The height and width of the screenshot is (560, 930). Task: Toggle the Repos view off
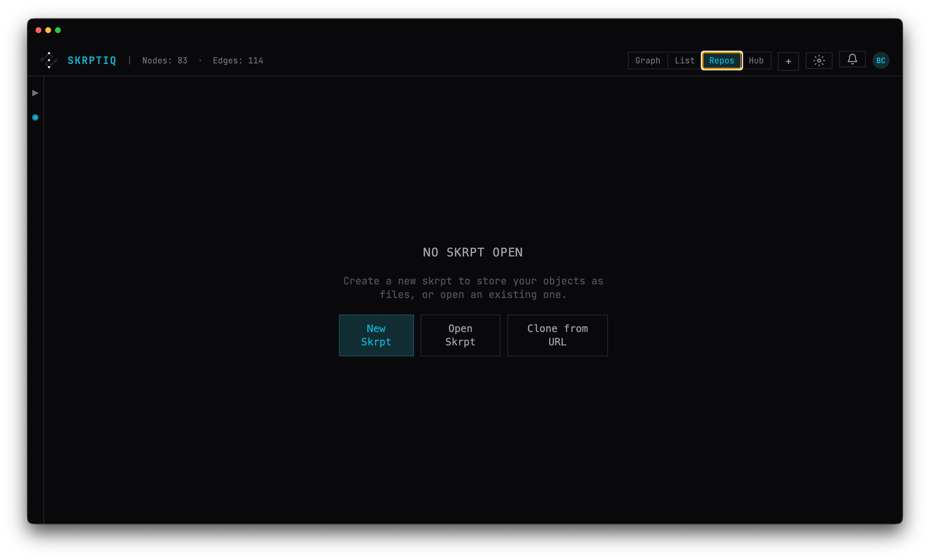click(721, 60)
